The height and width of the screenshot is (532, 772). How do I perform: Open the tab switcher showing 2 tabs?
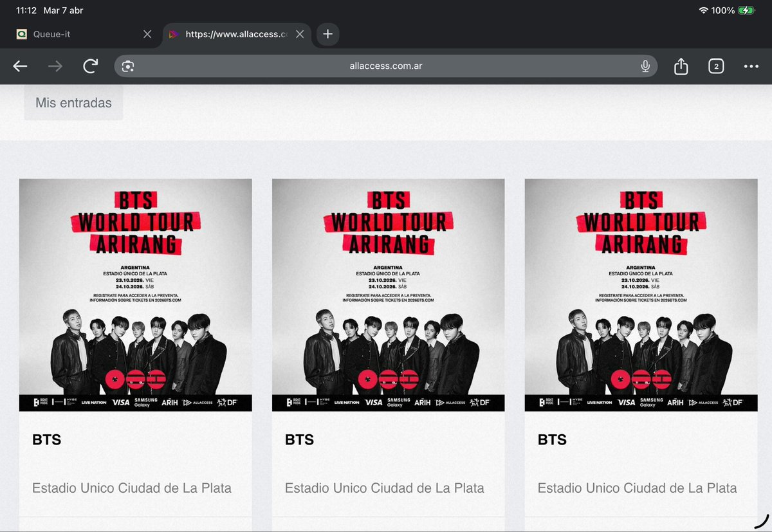716,66
